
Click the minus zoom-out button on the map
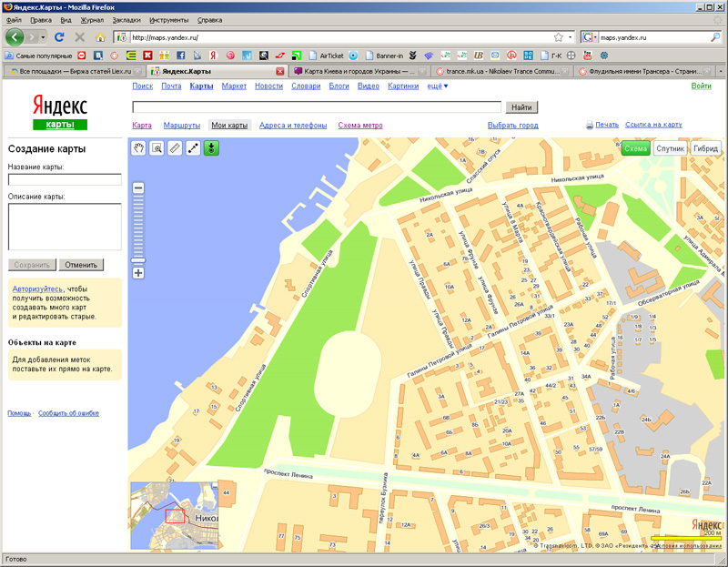pyautogui.click(x=138, y=188)
